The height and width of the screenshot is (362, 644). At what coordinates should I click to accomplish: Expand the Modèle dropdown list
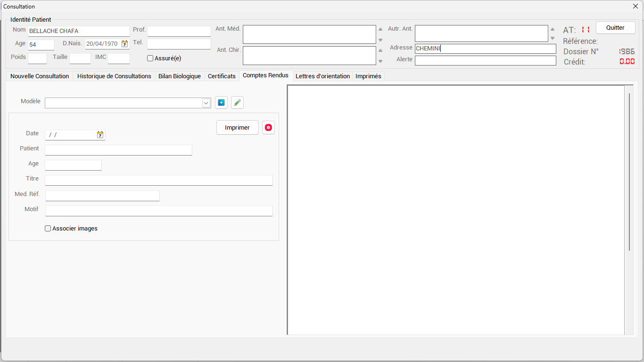point(206,103)
